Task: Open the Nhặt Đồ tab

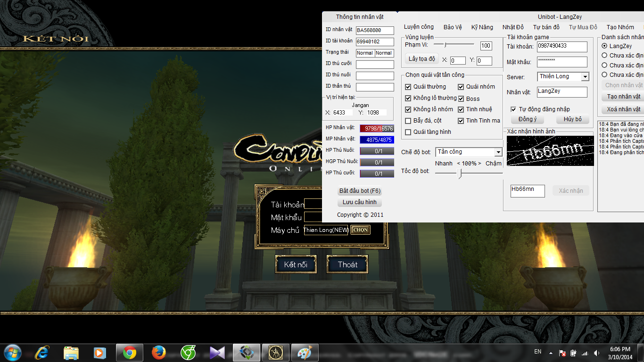Action: 513,27
